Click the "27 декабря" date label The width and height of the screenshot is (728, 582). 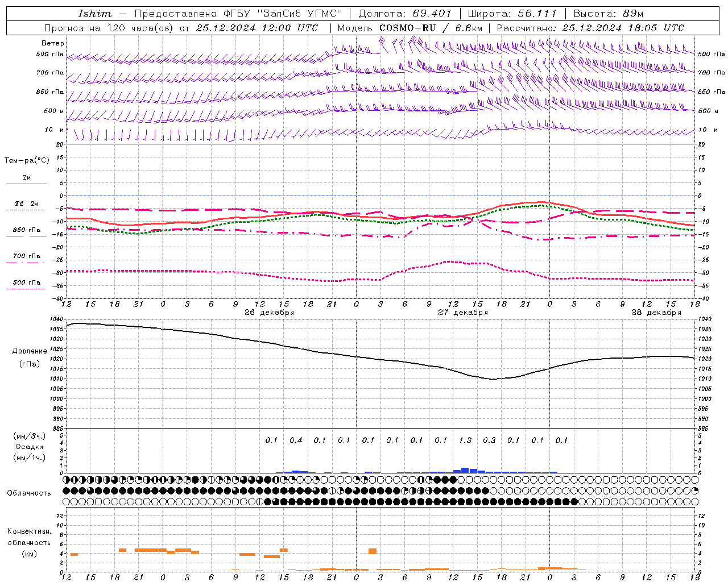pos(463,313)
